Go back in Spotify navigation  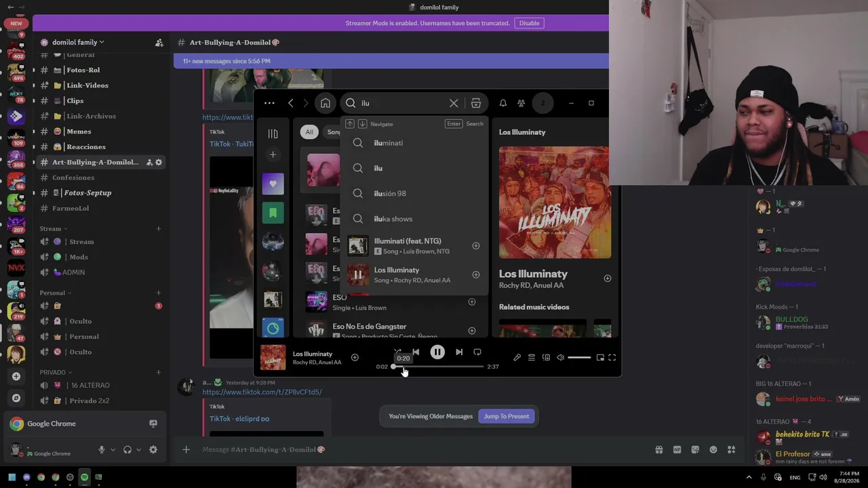[x=291, y=103]
